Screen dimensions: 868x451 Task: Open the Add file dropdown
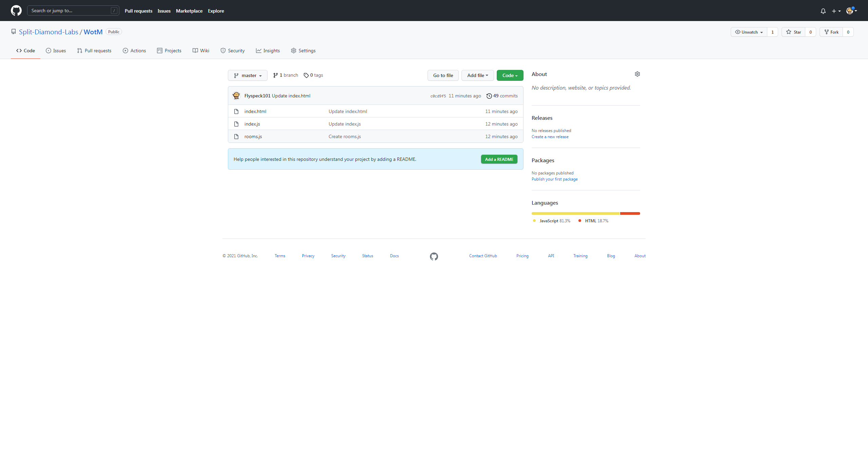[477, 75]
